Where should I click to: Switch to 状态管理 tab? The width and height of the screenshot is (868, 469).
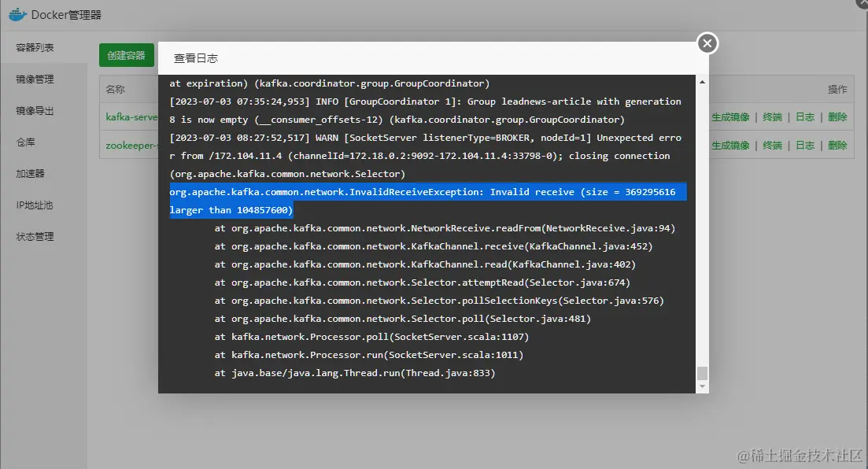35,237
